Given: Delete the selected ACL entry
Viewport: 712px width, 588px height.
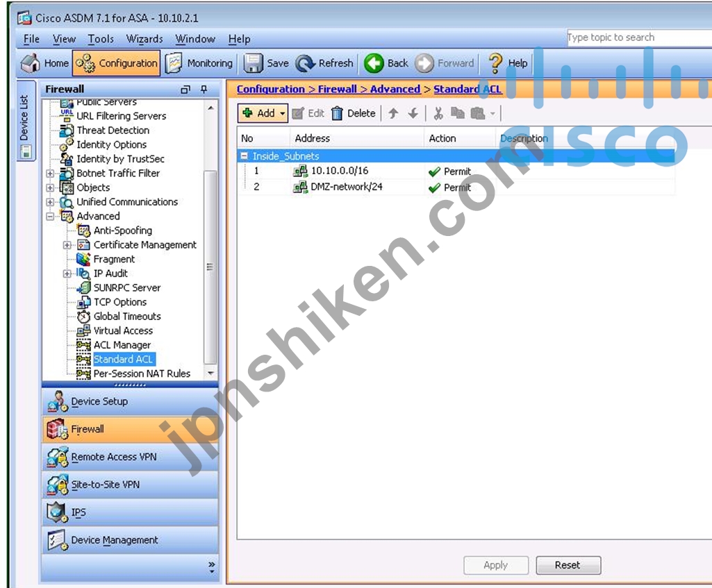Looking at the screenshot, I should point(354,113).
